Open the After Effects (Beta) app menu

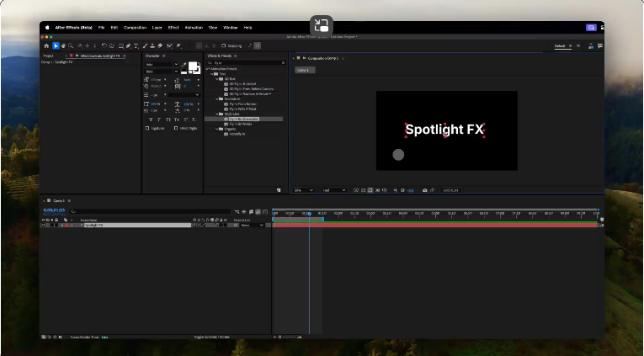point(73,28)
